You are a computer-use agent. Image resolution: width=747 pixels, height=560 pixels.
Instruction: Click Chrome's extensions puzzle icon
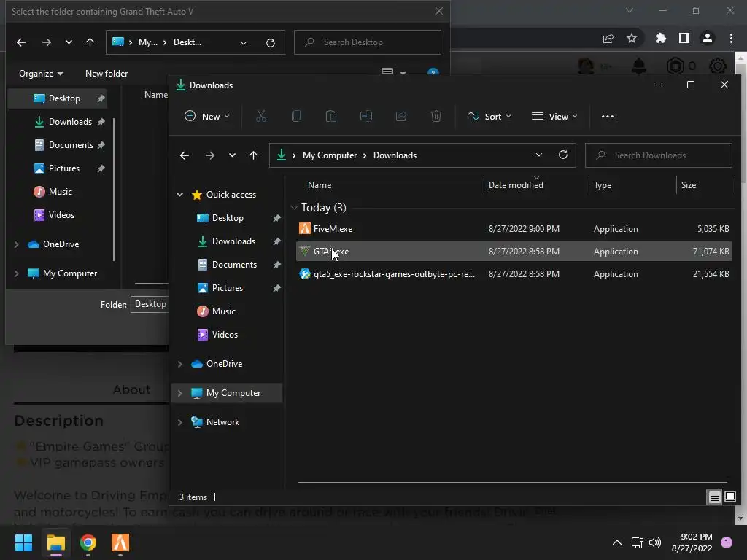[x=660, y=38]
